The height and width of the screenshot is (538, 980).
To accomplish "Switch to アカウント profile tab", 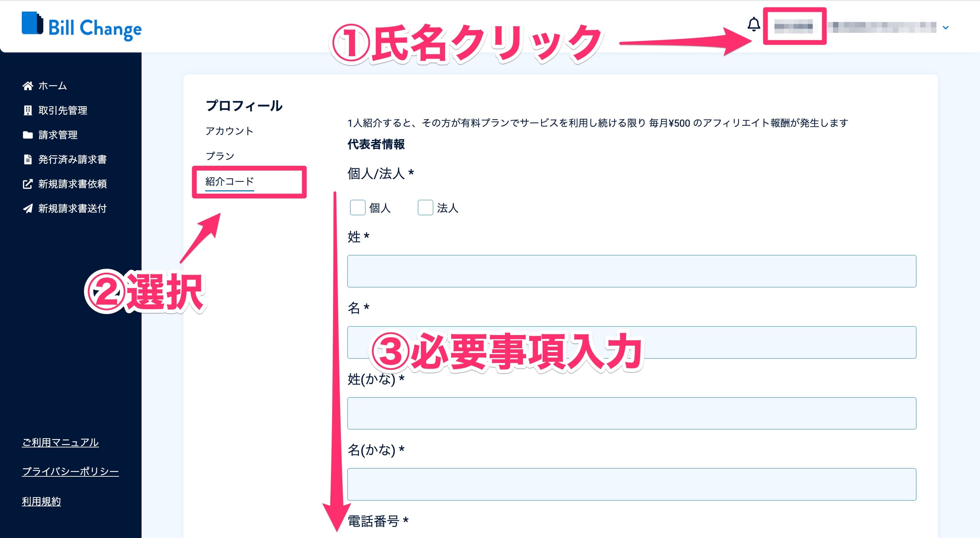I will (229, 131).
